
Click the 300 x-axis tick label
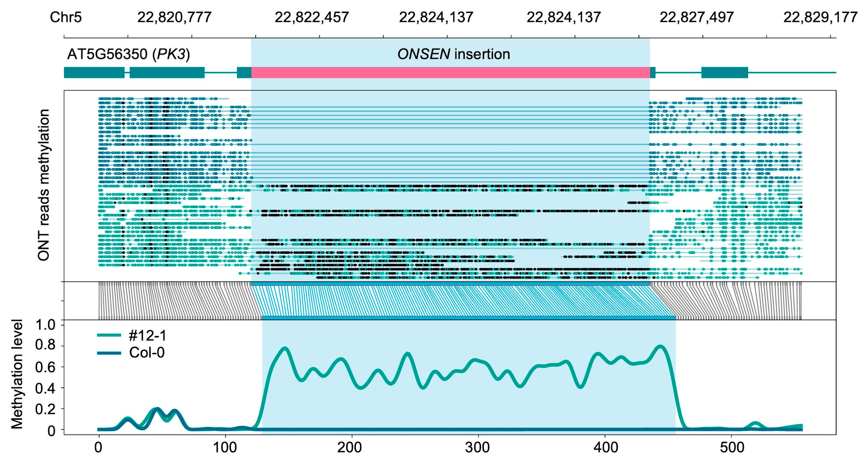tap(478, 448)
